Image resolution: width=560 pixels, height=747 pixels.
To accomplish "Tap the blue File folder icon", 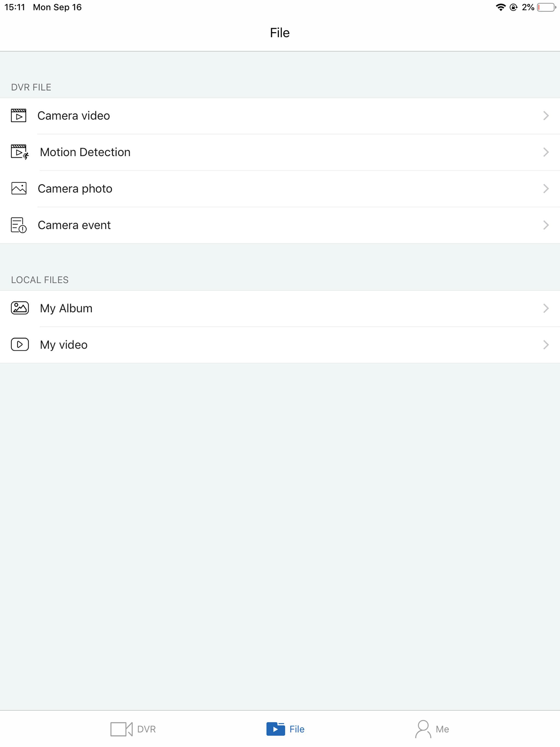I will (276, 729).
